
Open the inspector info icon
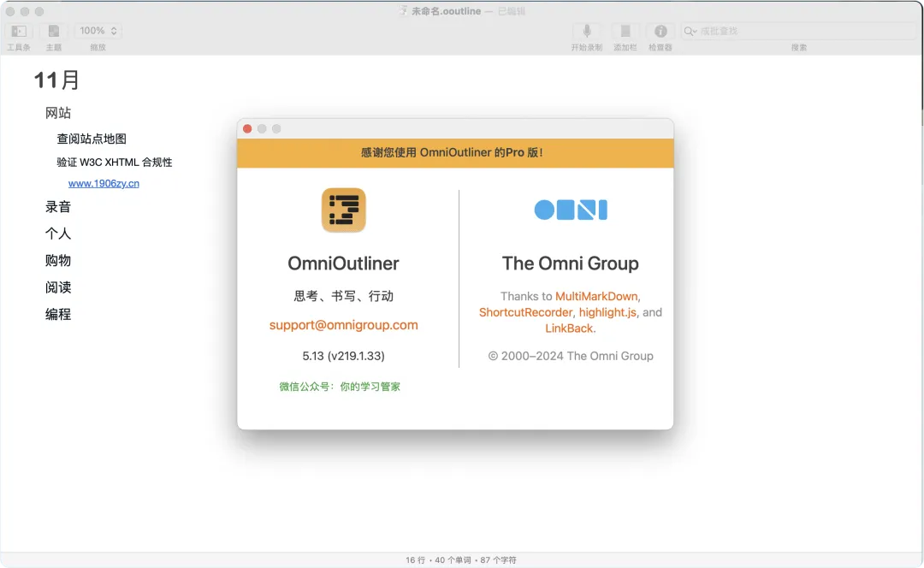click(x=660, y=31)
